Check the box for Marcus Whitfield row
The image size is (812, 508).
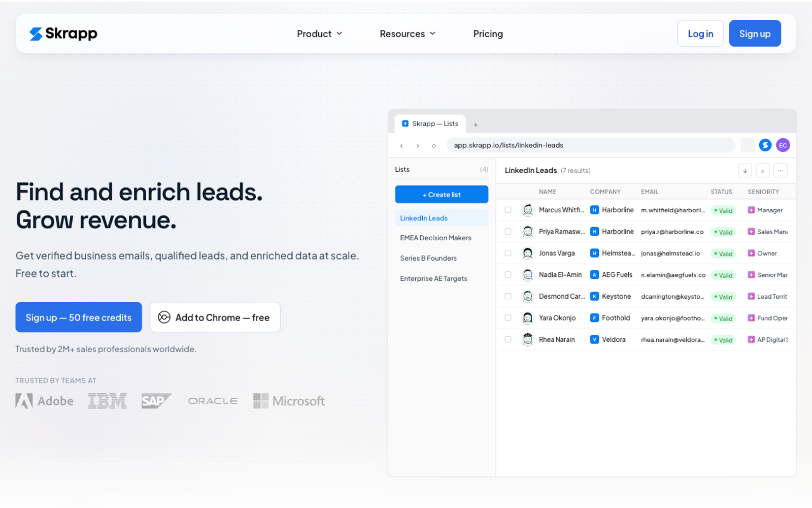(x=508, y=210)
